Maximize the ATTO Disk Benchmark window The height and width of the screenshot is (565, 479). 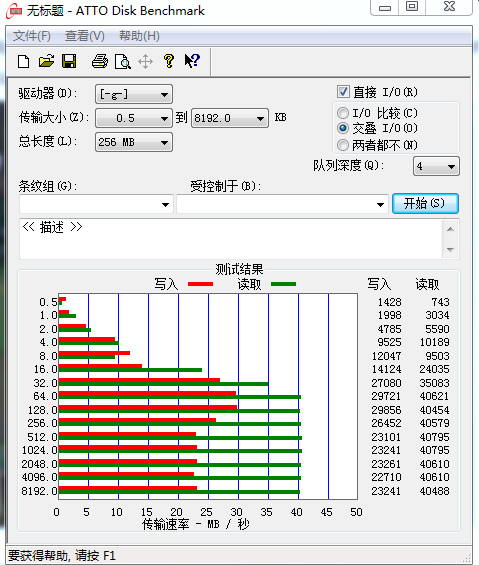pos(412,7)
